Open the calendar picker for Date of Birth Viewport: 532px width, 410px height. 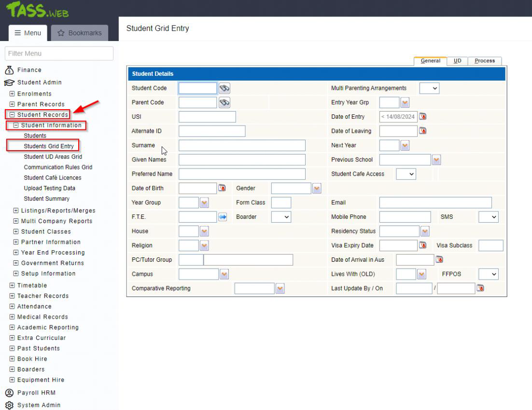(x=222, y=188)
